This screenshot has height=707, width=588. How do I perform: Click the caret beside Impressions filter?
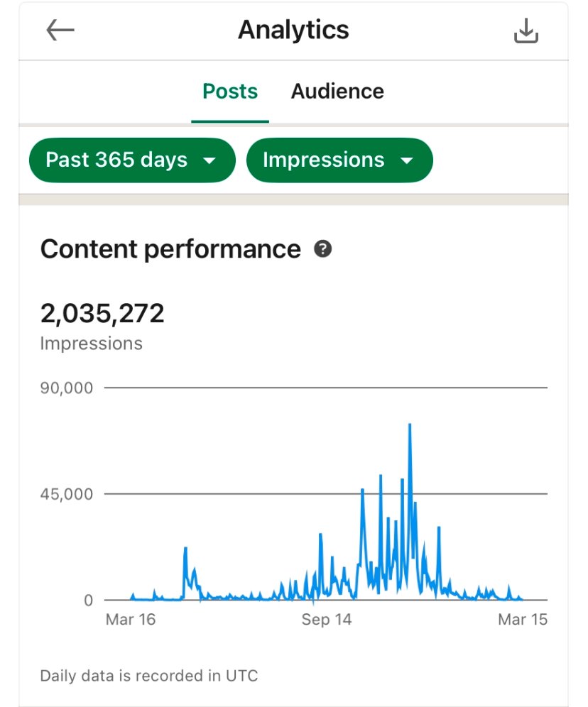(406, 160)
